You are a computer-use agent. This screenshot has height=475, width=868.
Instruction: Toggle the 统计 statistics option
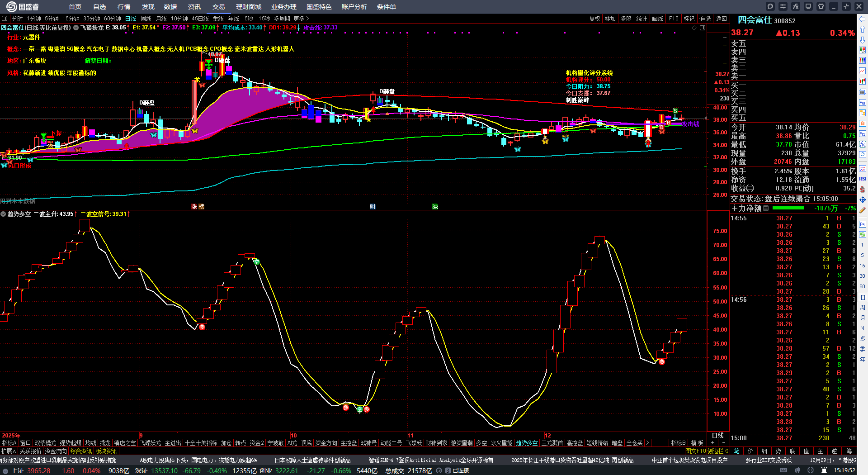click(x=642, y=19)
